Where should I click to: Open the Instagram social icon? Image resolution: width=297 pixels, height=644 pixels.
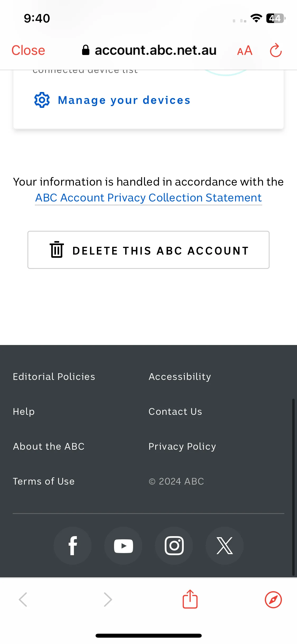[174, 546]
